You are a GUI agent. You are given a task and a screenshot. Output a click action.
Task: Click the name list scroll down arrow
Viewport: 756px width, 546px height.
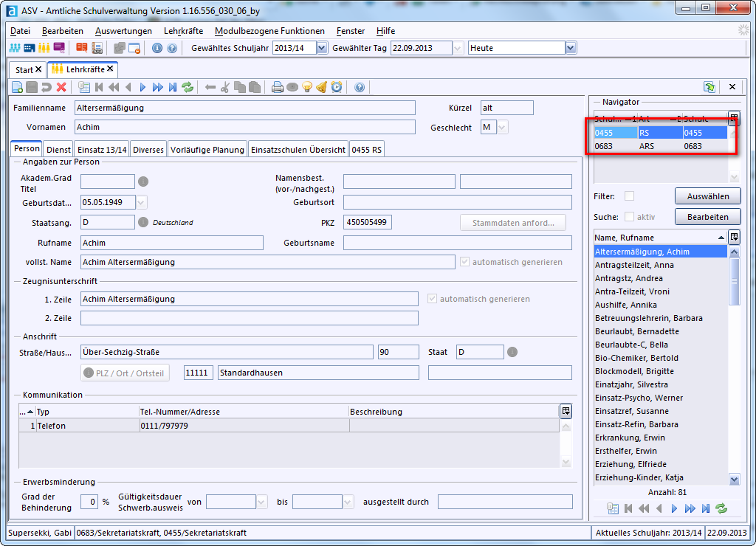pos(735,480)
